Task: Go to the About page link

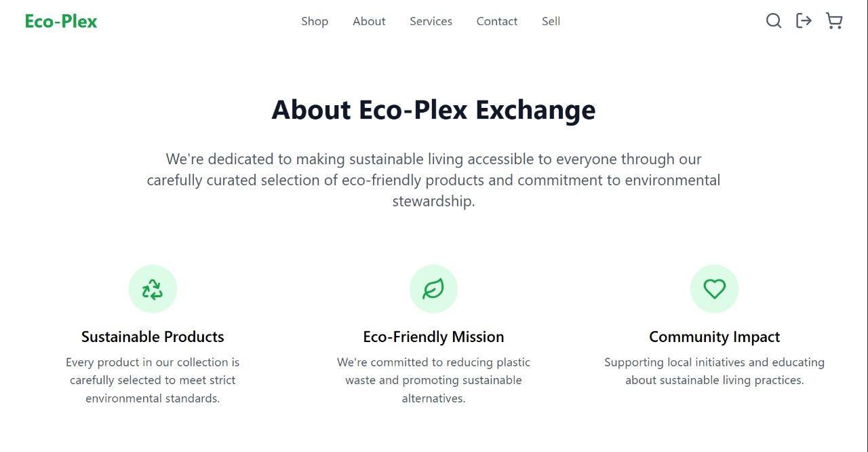Action: [369, 22]
